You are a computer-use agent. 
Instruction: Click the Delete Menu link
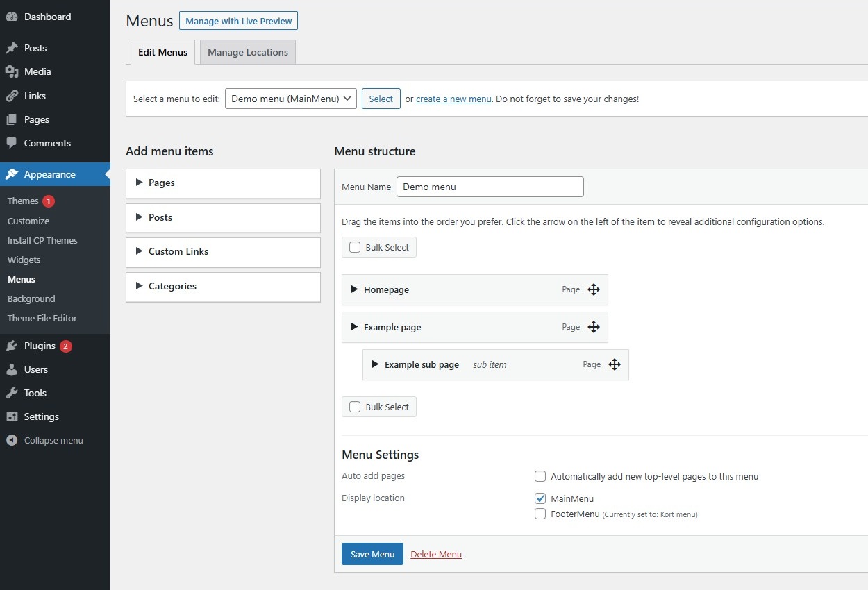tap(436, 554)
